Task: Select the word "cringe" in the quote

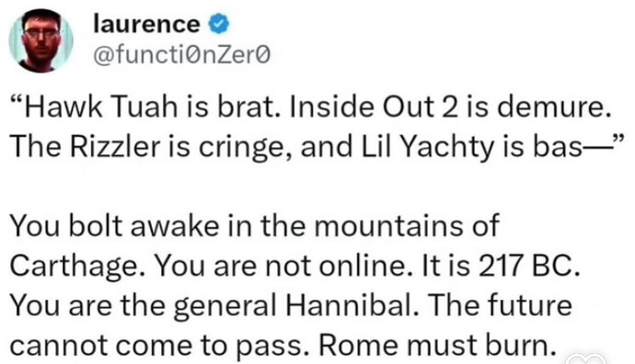Action: [245, 148]
